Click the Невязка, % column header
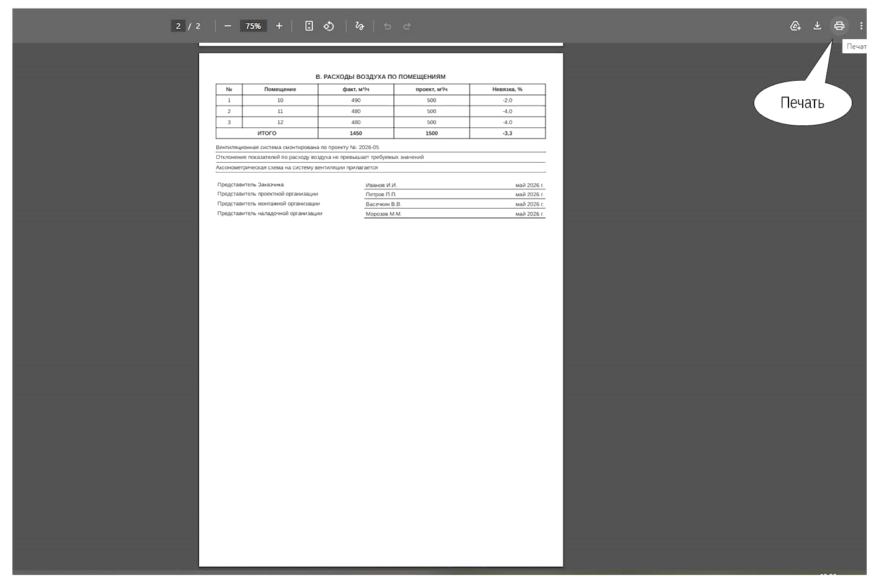 (x=507, y=89)
